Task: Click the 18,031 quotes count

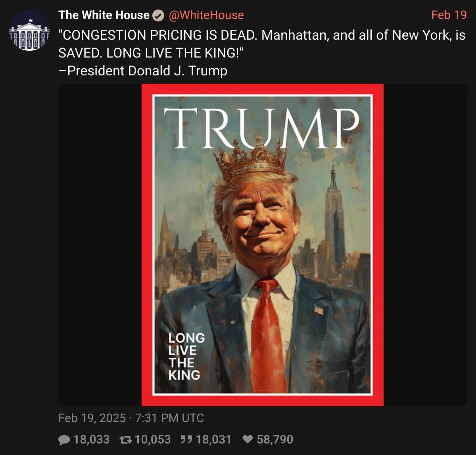Action: point(213,440)
